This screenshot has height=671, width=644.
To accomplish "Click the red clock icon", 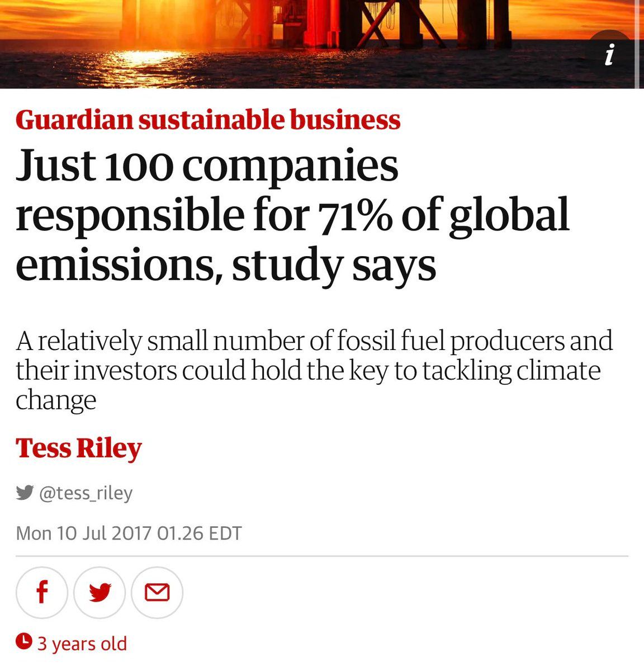I will click(23, 641).
